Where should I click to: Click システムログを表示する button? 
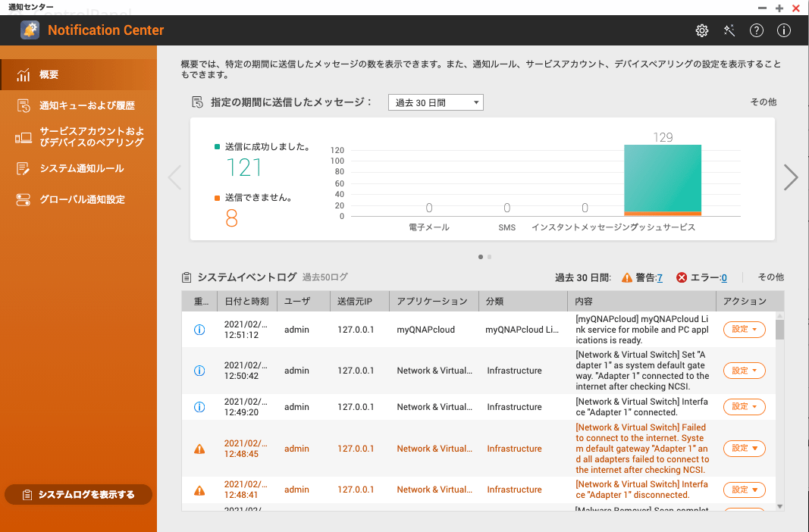79,495
